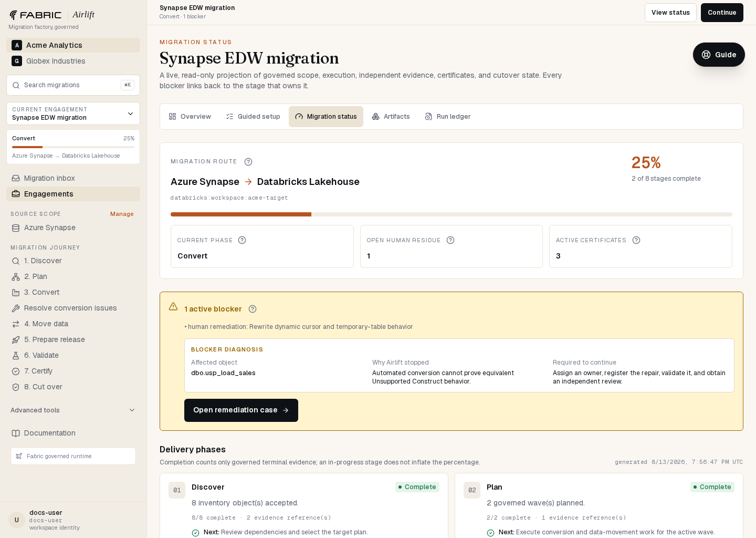This screenshot has height=538, width=756.
Task: Show help for Open human residue
Action: [450, 240]
